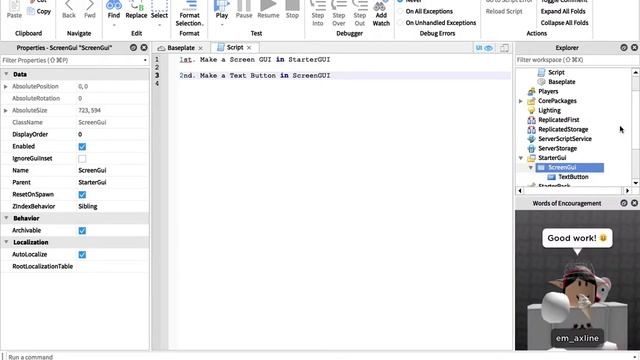
Task: Toggle the IgnoreGuiInset checkbox
Action: pyautogui.click(x=82, y=158)
